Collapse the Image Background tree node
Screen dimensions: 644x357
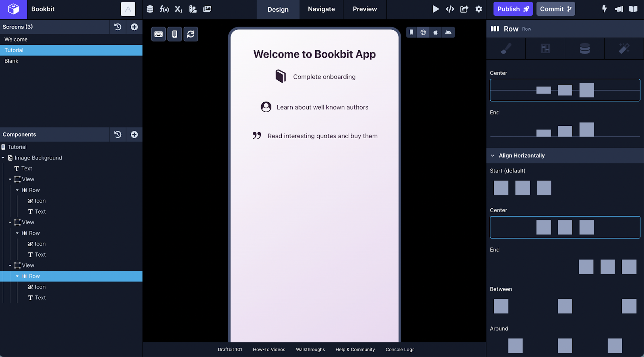click(3, 158)
